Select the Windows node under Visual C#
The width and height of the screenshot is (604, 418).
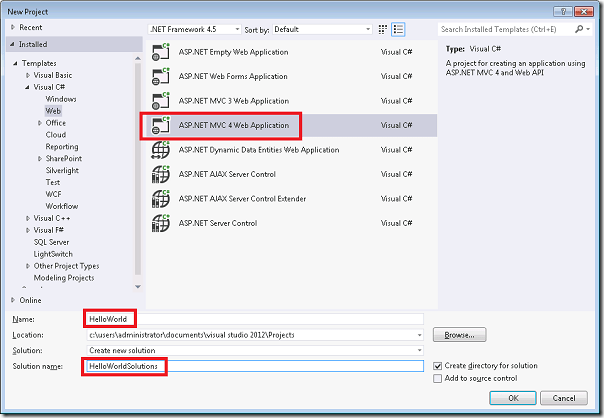click(60, 99)
